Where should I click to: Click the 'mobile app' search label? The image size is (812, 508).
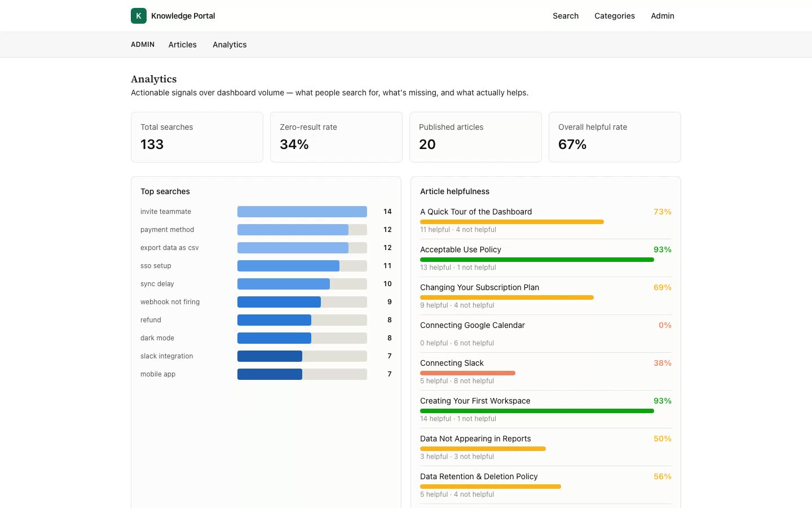158,374
